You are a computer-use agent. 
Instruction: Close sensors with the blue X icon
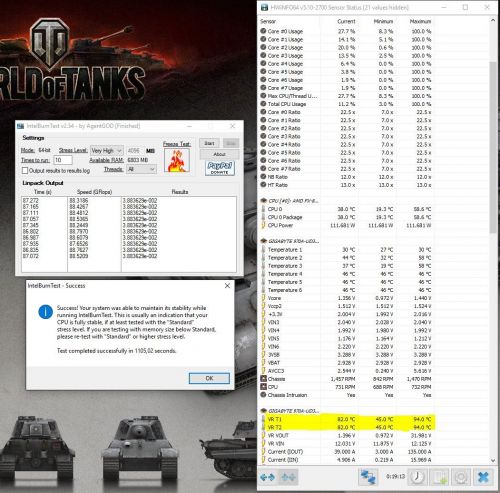(x=483, y=477)
